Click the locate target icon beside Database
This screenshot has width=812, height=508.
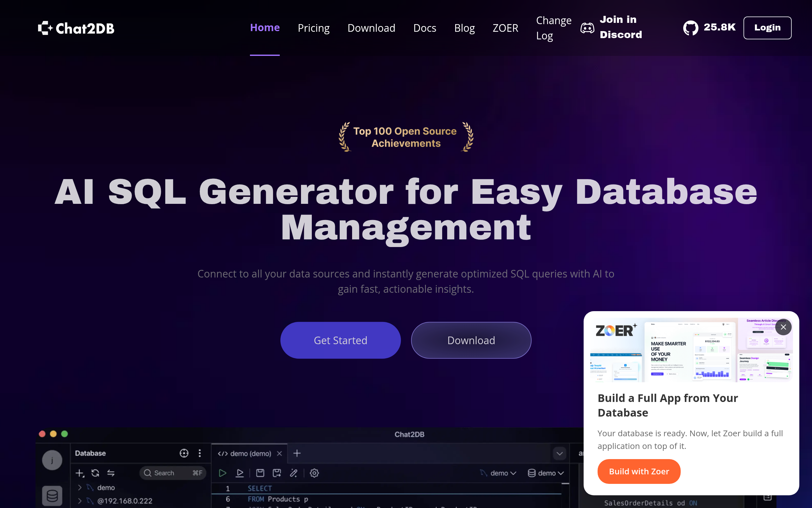pyautogui.click(x=184, y=453)
